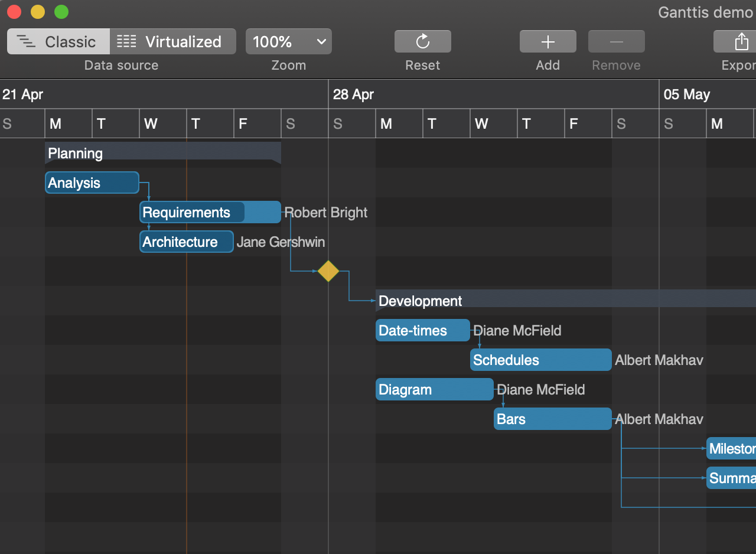Open the 100% zoom dropdown
This screenshot has height=554, width=756.
pyautogui.click(x=288, y=41)
